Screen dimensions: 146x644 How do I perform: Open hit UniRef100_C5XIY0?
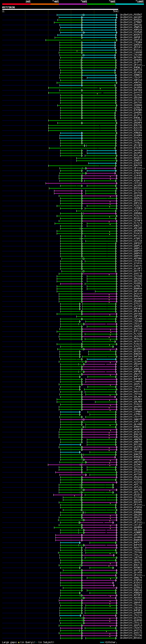pos(131,615)
